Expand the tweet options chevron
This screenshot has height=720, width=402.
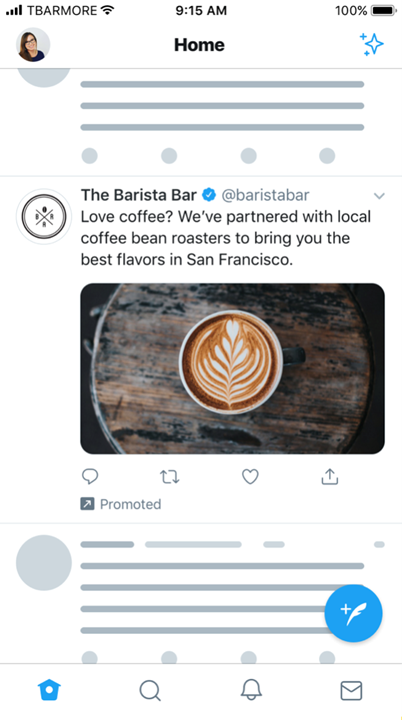coord(379,196)
